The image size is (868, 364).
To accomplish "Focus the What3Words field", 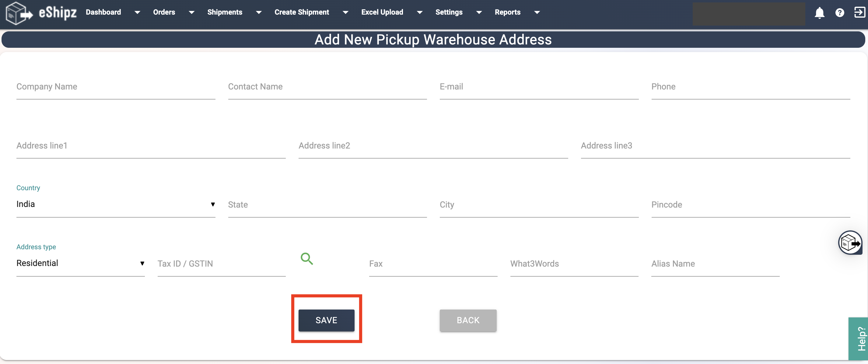I will (574, 264).
